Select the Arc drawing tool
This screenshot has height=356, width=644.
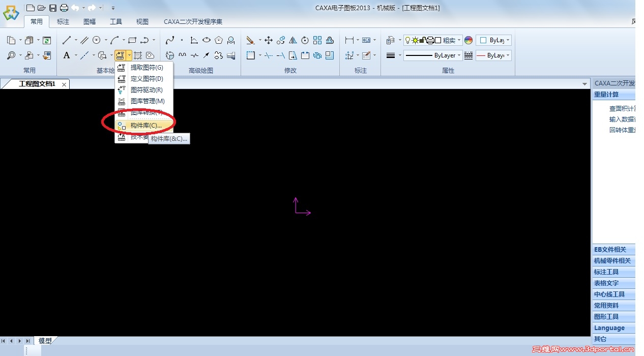pyautogui.click(x=114, y=40)
